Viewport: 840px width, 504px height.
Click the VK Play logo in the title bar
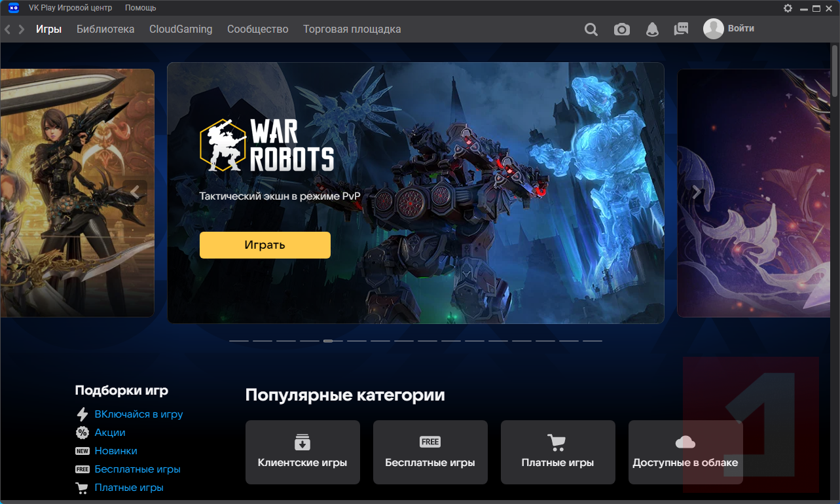click(14, 8)
